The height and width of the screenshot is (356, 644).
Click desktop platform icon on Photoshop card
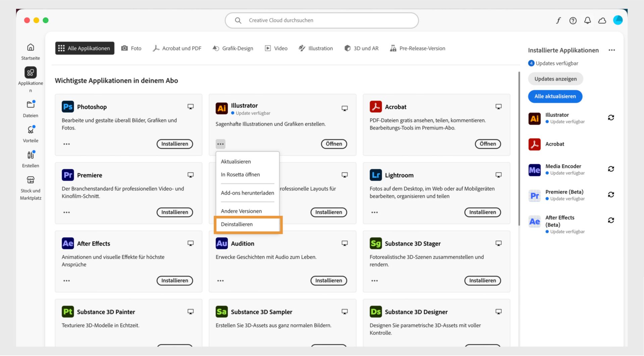pos(191,107)
